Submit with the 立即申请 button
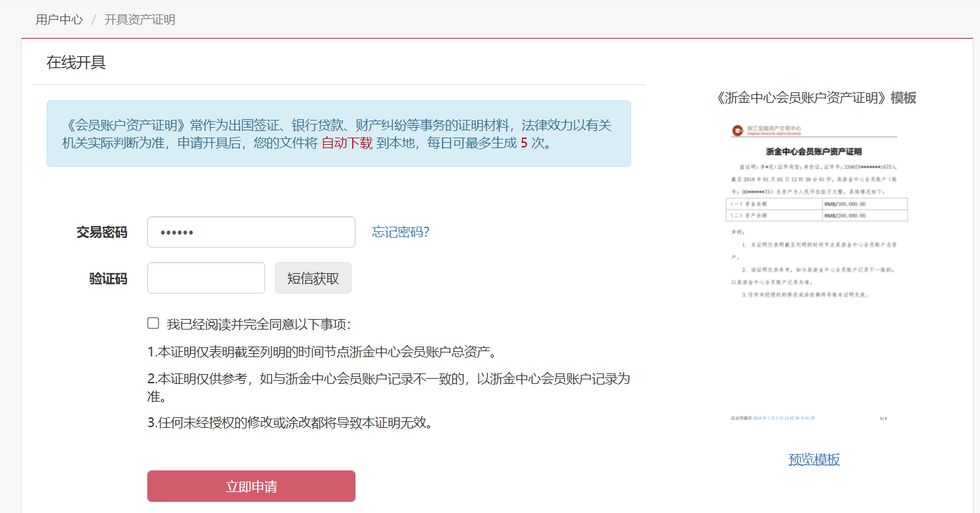The width and height of the screenshot is (980, 513). click(251, 486)
